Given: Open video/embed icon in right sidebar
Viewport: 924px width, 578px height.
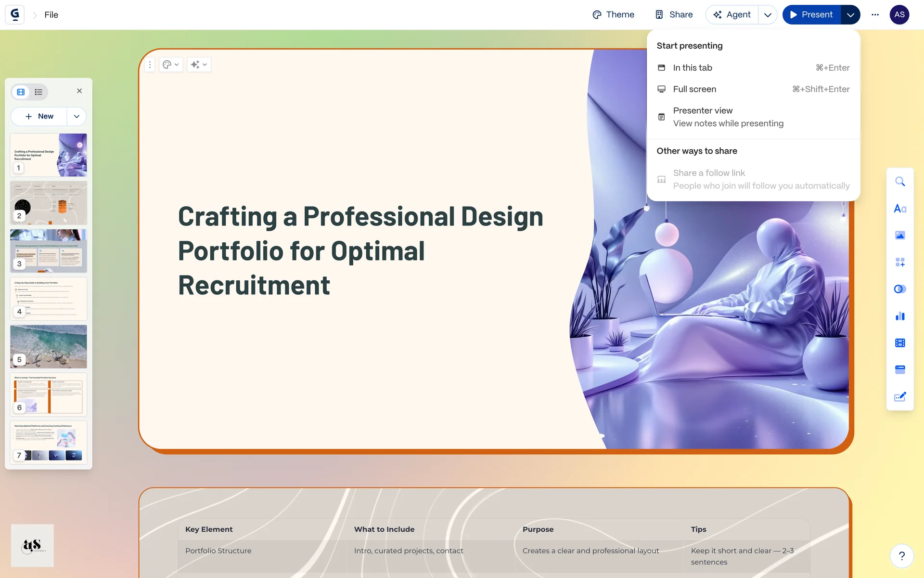Looking at the screenshot, I should pyautogui.click(x=900, y=343).
